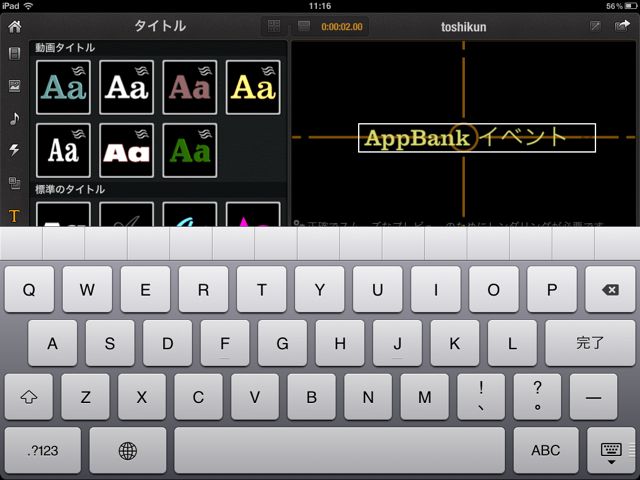640x480 pixels.
Task: Tap the exclamation mark key
Action: [481, 397]
